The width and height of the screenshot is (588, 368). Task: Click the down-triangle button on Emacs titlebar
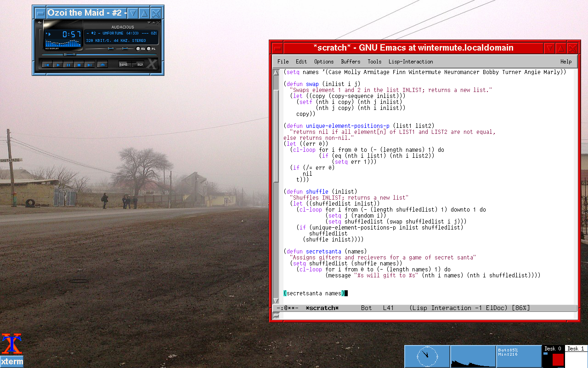click(549, 48)
